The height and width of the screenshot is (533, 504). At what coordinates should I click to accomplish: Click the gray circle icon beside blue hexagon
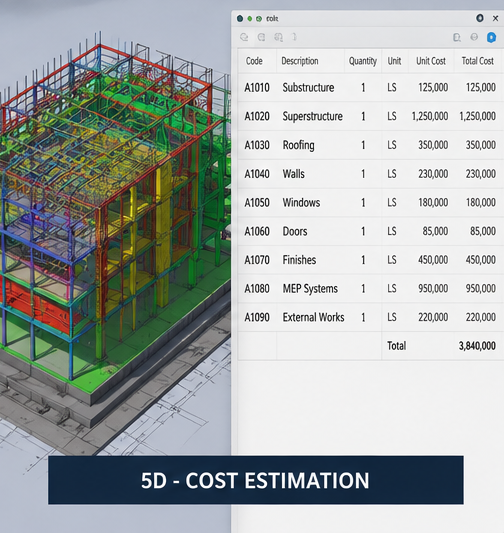pos(474,37)
